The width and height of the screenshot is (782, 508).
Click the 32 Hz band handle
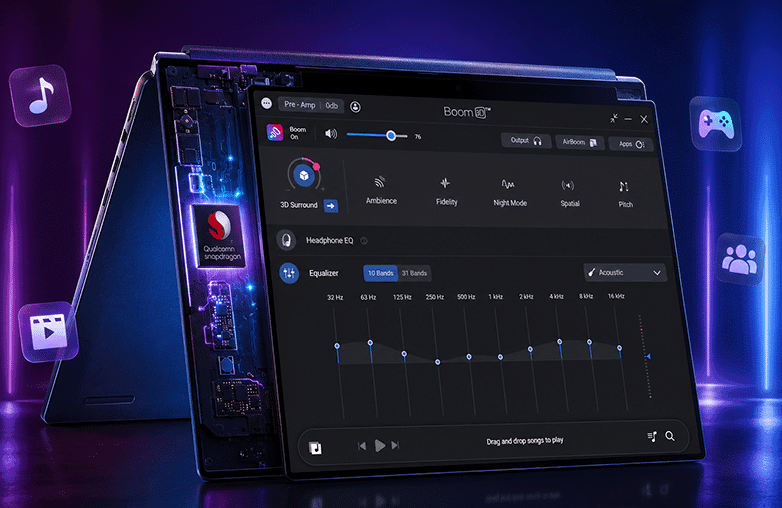[337, 345]
